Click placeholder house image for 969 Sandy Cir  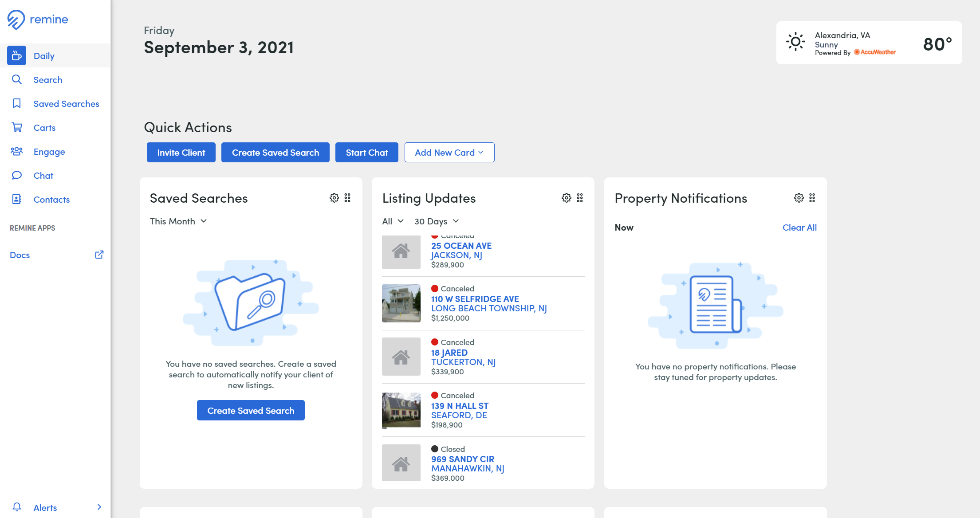(401, 463)
